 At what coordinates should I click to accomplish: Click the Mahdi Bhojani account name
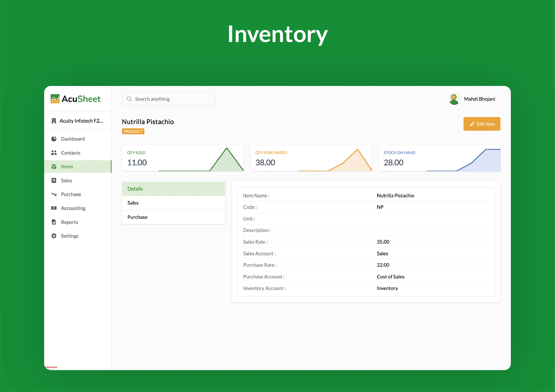point(479,99)
